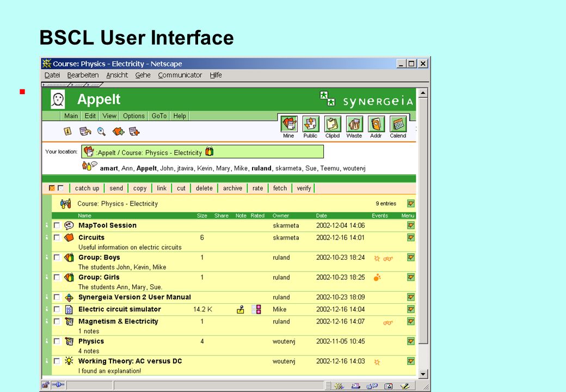Click the Working Theory lightbulb icon
This screenshot has width=566, height=392.
pyautogui.click(x=69, y=361)
